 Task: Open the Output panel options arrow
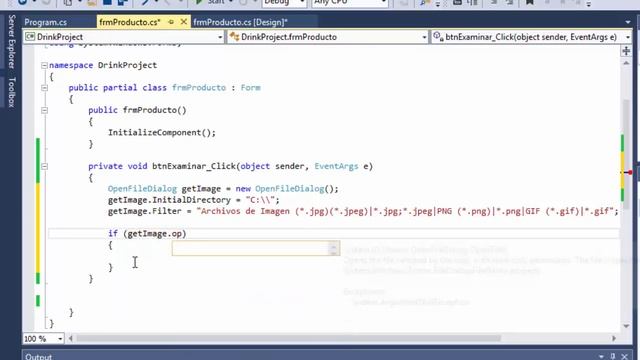coord(601,356)
